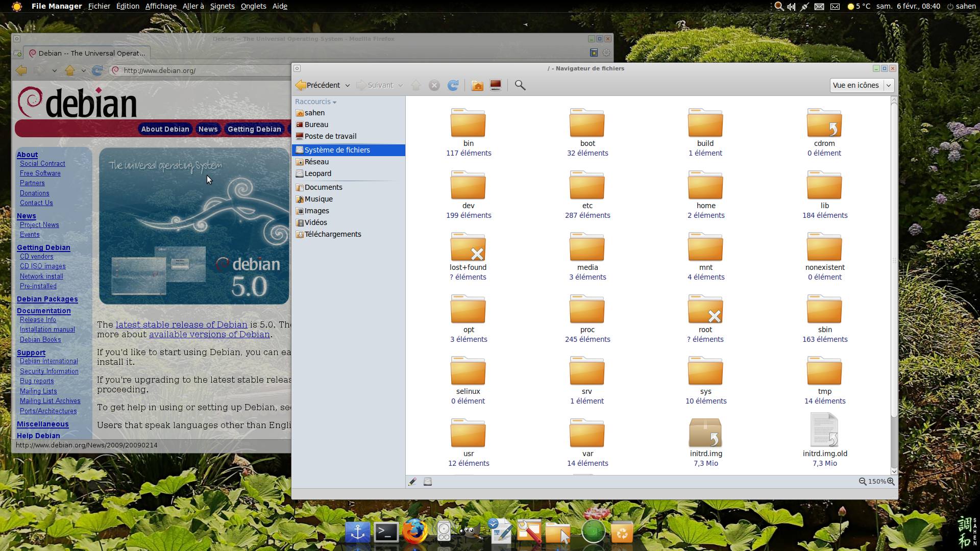The image size is (980, 551).
Task: Open Poste de travail via computer toolbar icon
Action: 496,85
